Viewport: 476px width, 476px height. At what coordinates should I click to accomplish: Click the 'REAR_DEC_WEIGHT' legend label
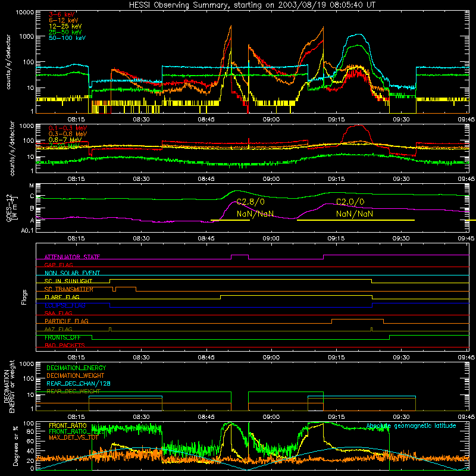pos(73,391)
